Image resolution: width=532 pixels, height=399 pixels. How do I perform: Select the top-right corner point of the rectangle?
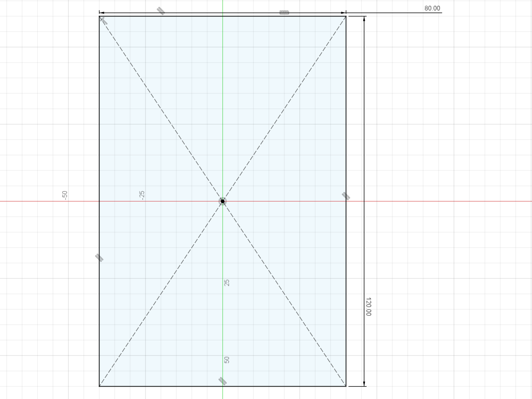tap(346, 16)
